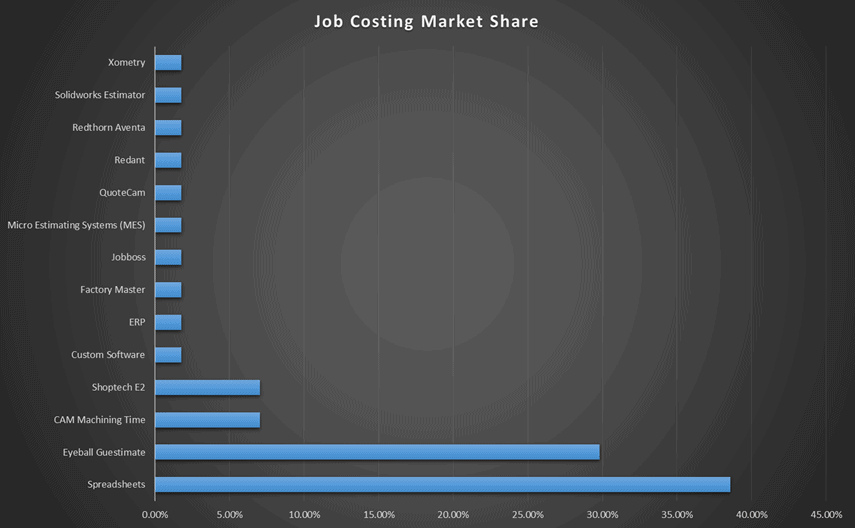Select the Jobboss label
855x528 pixels.
click(x=128, y=257)
